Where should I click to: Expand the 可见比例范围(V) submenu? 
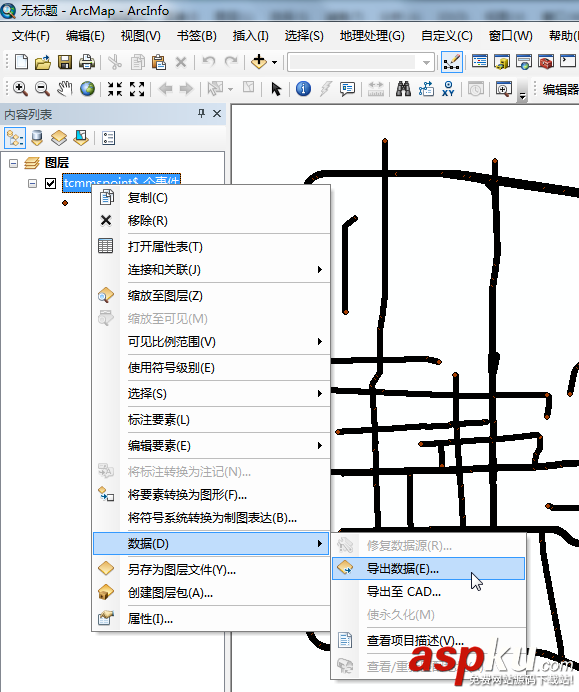(212, 342)
